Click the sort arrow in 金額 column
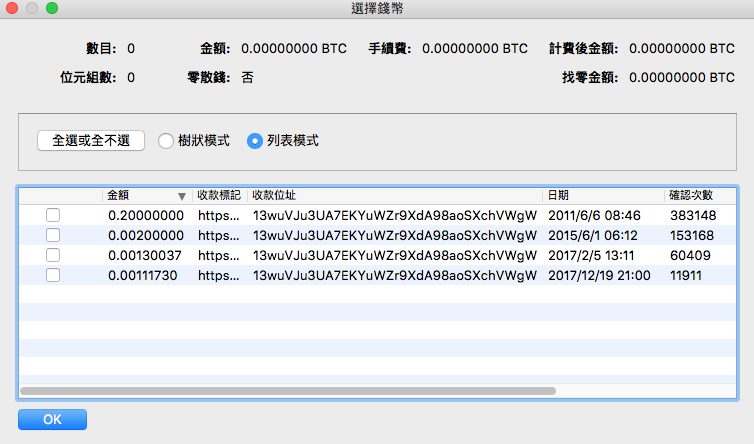This screenshot has height=444, width=754. click(182, 196)
